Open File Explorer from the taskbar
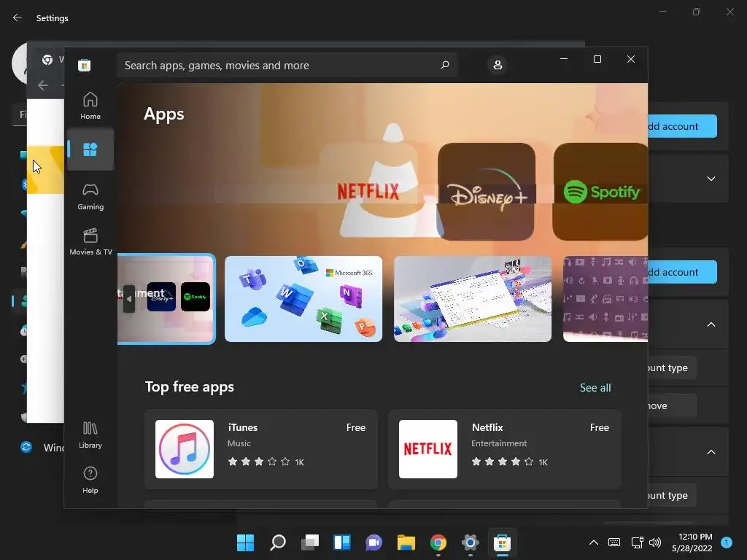 tap(406, 542)
